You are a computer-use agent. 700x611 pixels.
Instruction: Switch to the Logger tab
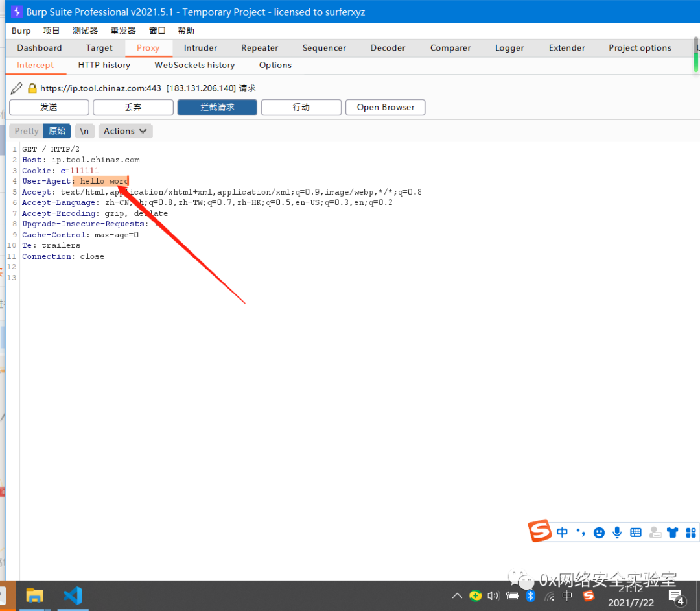[x=509, y=48]
